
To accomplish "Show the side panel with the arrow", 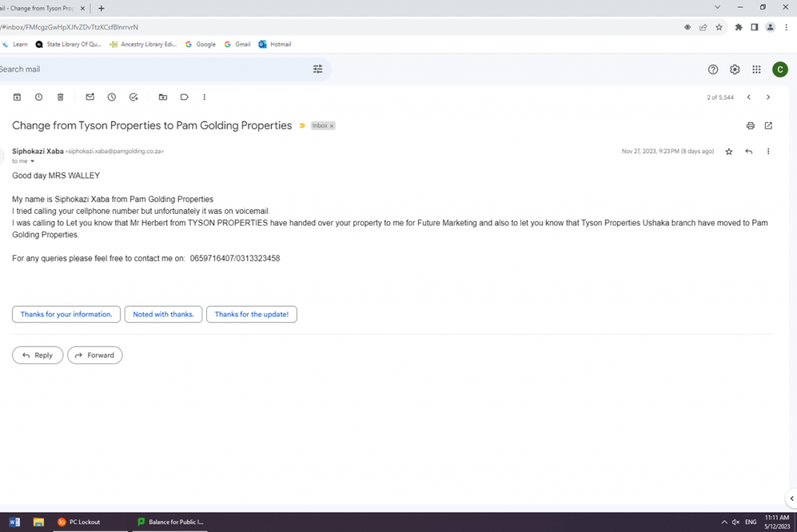I will click(x=792, y=499).
